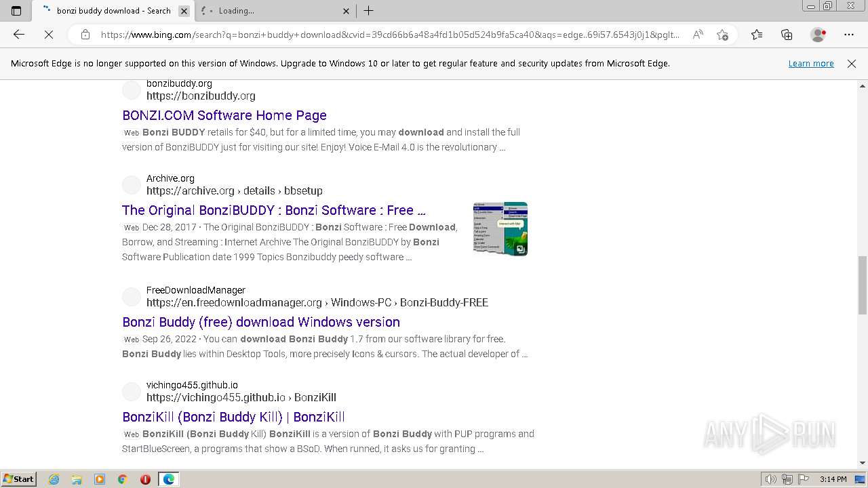This screenshot has height=488, width=868.
Task: Open The Original BonziBUDDY archive result
Action: coord(274,210)
